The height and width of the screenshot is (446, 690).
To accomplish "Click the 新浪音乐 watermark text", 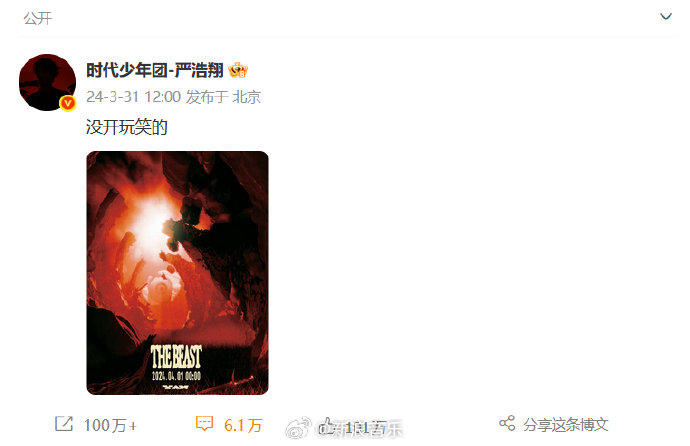I will 367,429.
